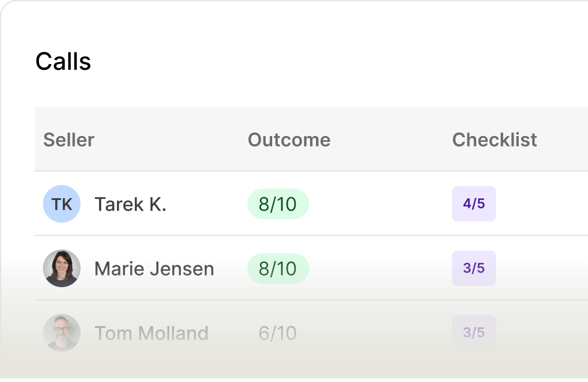Click Marie Jensen's 3/5 checklist badge
588x382 pixels.
(x=473, y=269)
